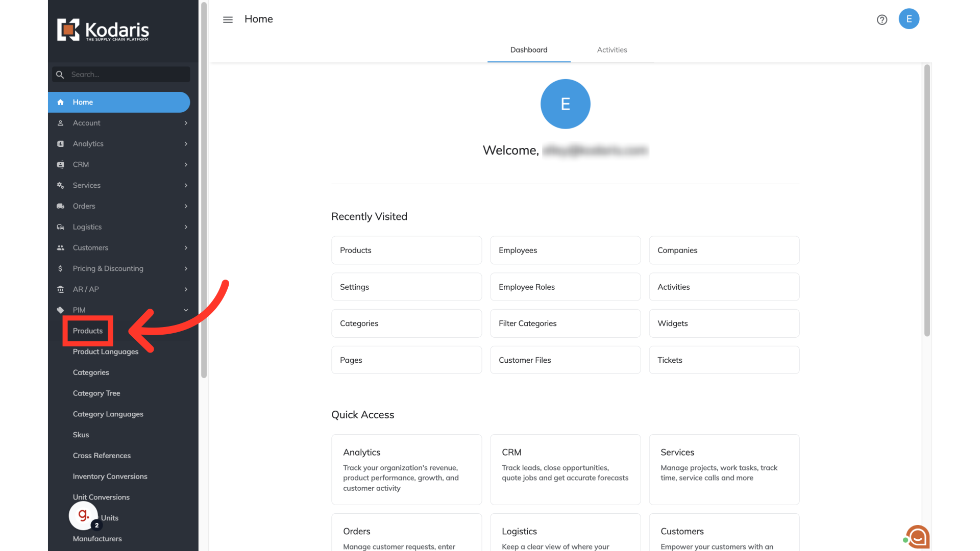This screenshot has width=980, height=551.
Task: Open the Filter Categories recent card
Action: pyautogui.click(x=565, y=323)
